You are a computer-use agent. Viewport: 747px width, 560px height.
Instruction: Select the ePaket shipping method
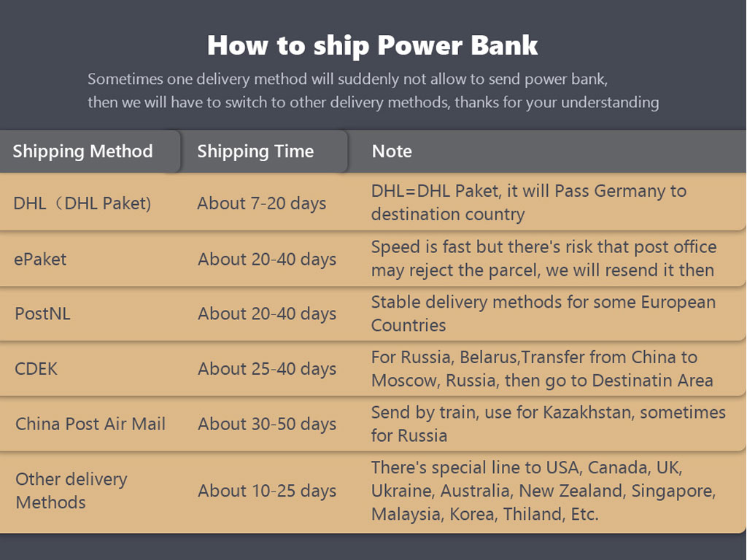[40, 259]
